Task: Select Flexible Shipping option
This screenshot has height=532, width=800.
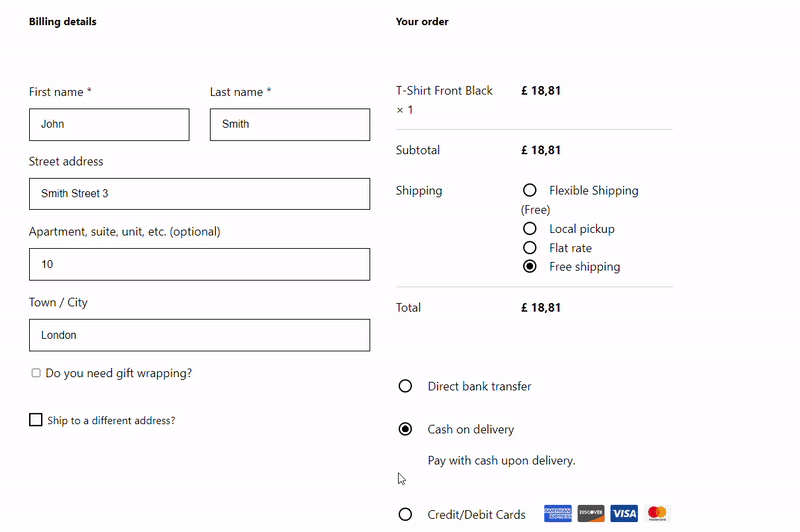Action: click(x=530, y=190)
